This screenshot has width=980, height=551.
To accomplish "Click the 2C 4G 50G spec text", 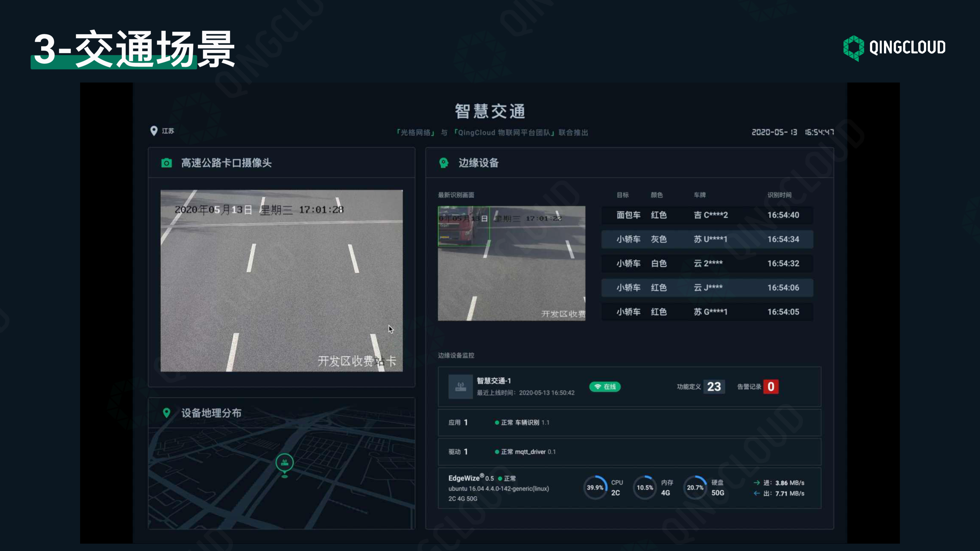I will [463, 498].
